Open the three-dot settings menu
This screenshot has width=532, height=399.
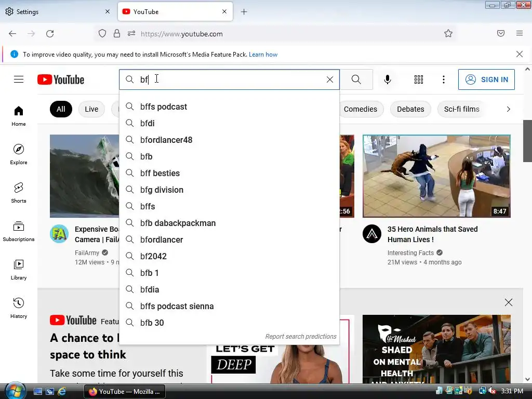tap(444, 79)
